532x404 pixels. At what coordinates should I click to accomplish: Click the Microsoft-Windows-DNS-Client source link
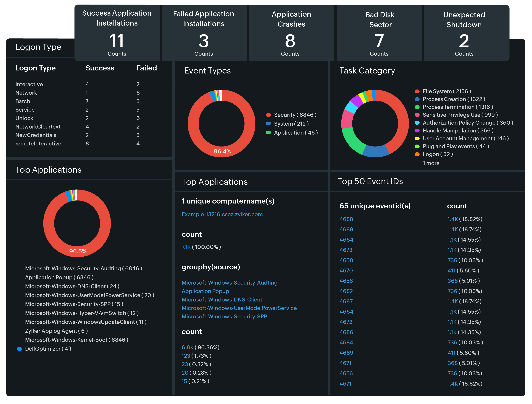[222, 300]
